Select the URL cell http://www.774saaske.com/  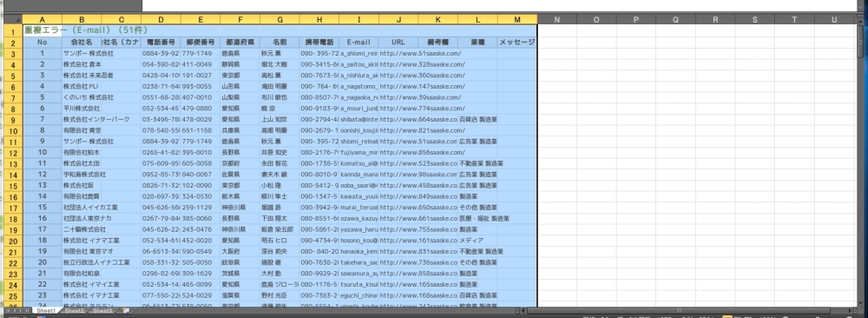click(x=423, y=109)
